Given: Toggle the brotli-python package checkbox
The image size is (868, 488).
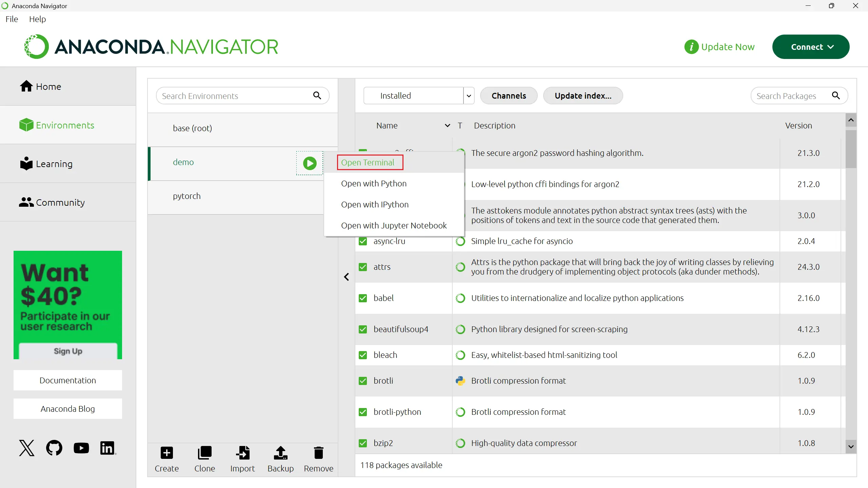Looking at the screenshot, I should pyautogui.click(x=363, y=412).
